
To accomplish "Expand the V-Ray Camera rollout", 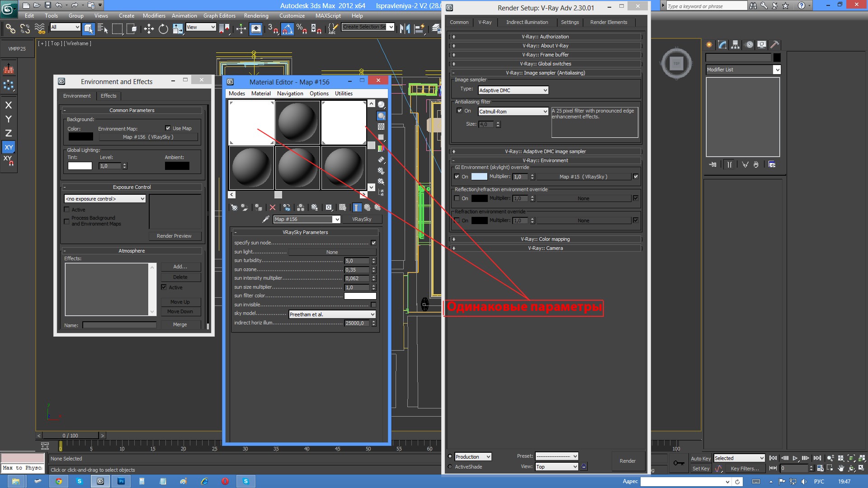I will [545, 248].
